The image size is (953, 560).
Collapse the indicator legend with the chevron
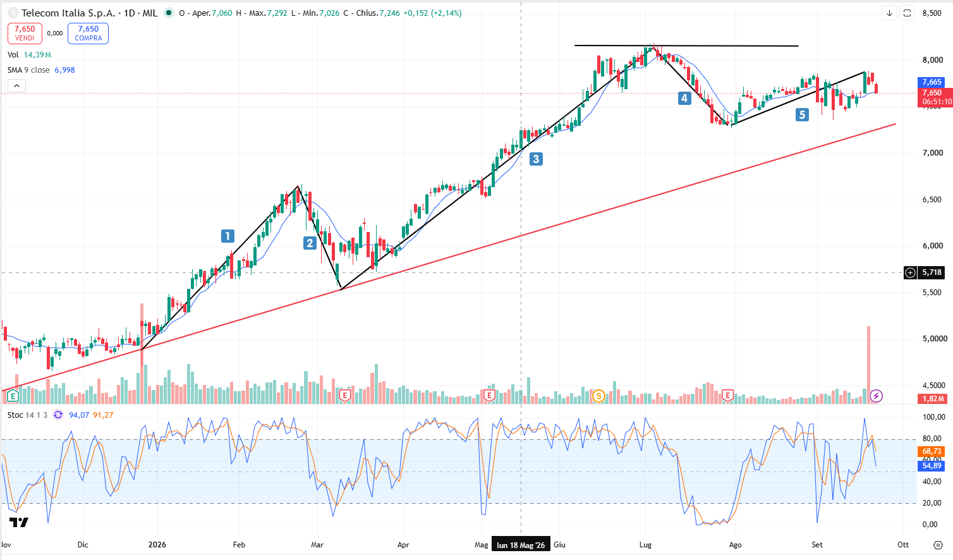point(16,86)
